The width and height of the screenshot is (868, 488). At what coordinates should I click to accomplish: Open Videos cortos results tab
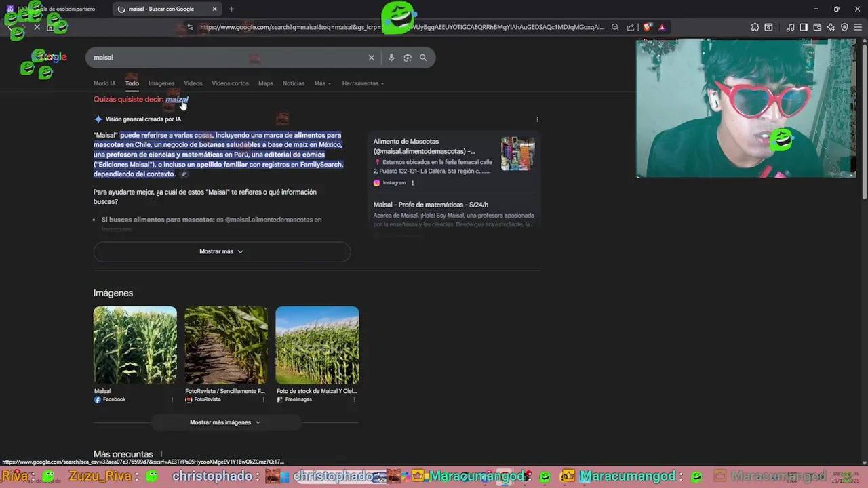pos(230,83)
